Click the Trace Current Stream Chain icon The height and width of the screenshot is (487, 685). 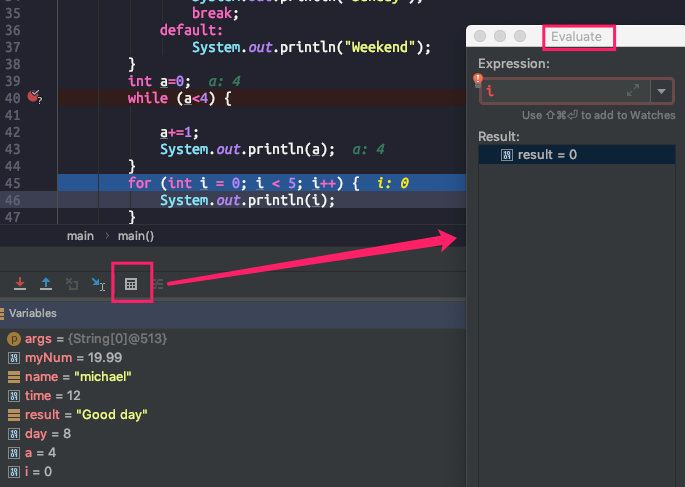pyautogui.click(x=158, y=284)
